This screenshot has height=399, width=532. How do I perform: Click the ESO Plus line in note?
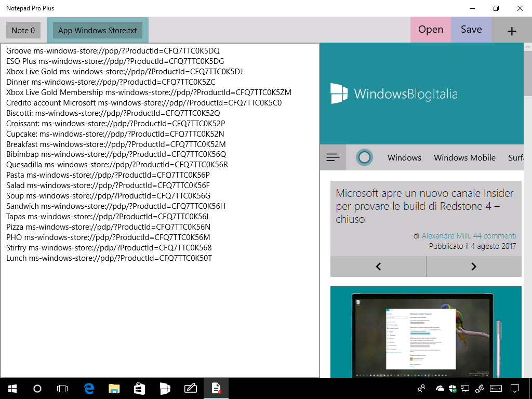(115, 61)
